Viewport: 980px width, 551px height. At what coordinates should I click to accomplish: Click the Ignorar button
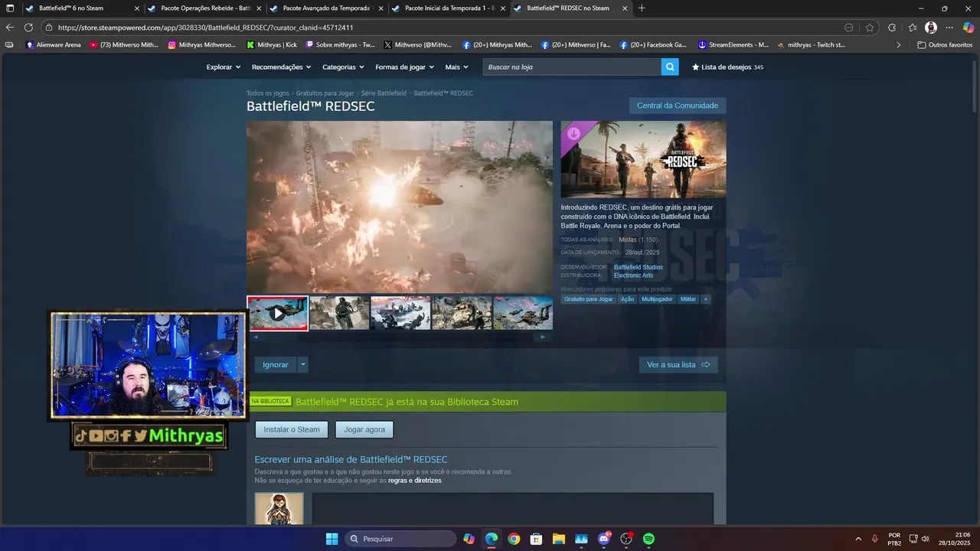(276, 365)
